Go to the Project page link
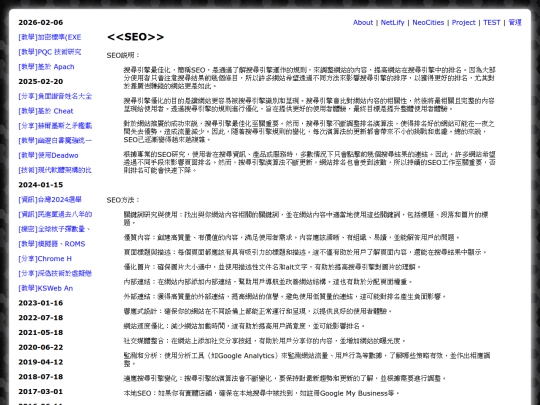 tap(464, 22)
